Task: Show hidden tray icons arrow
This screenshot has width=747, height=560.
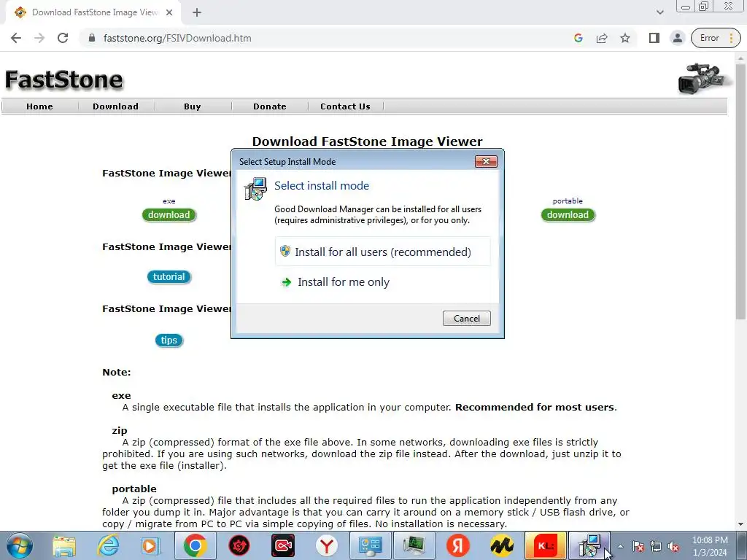Action: click(x=620, y=546)
